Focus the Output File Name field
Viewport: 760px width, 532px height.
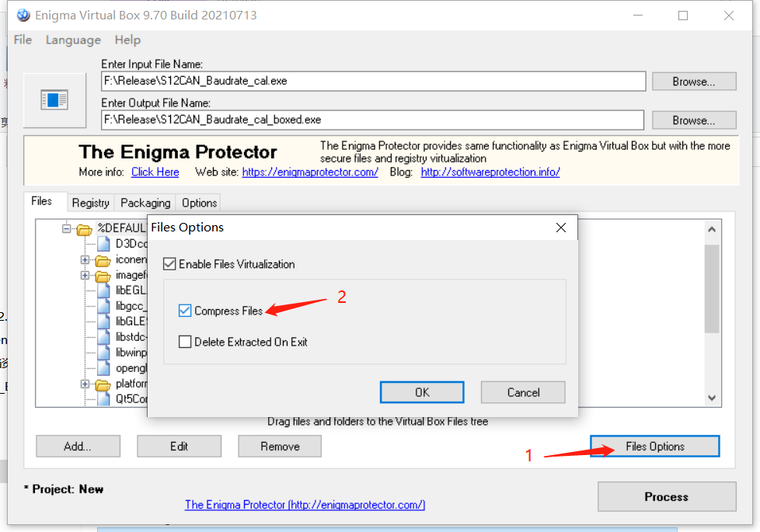coord(372,120)
